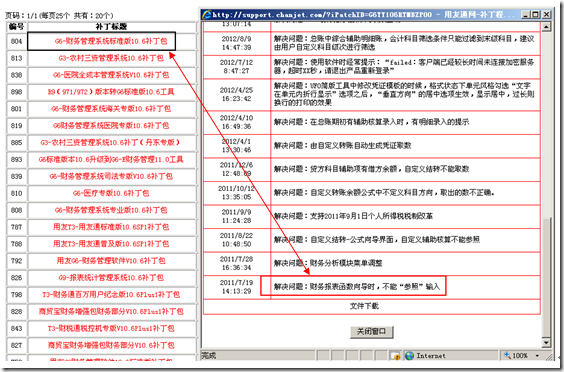This screenshot has height=372, width=564.
Task: Click the popup scrollbar up arrow
Action: (546, 27)
